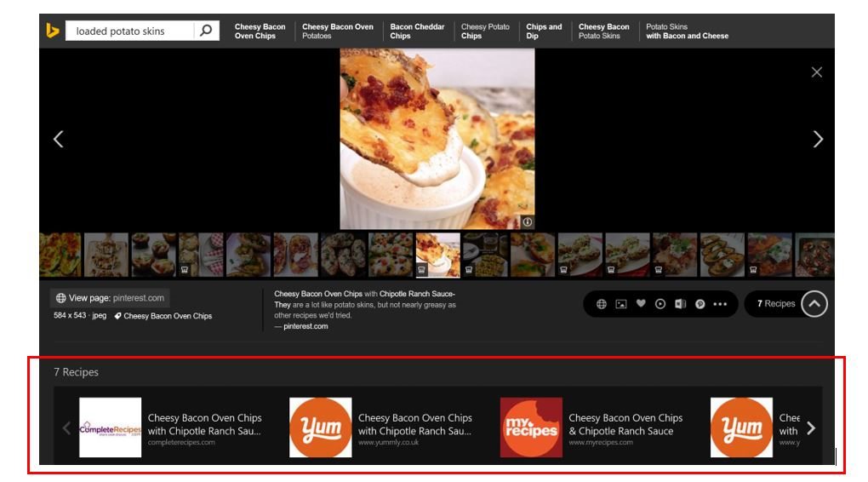Click the Bing logo icon
868x482 pixels.
[53, 32]
